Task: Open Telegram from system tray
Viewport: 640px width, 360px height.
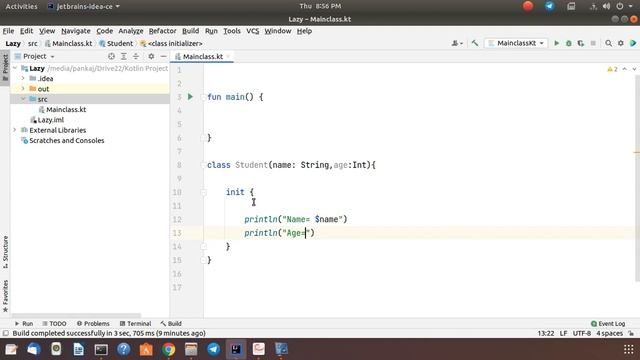Action: (549, 6)
